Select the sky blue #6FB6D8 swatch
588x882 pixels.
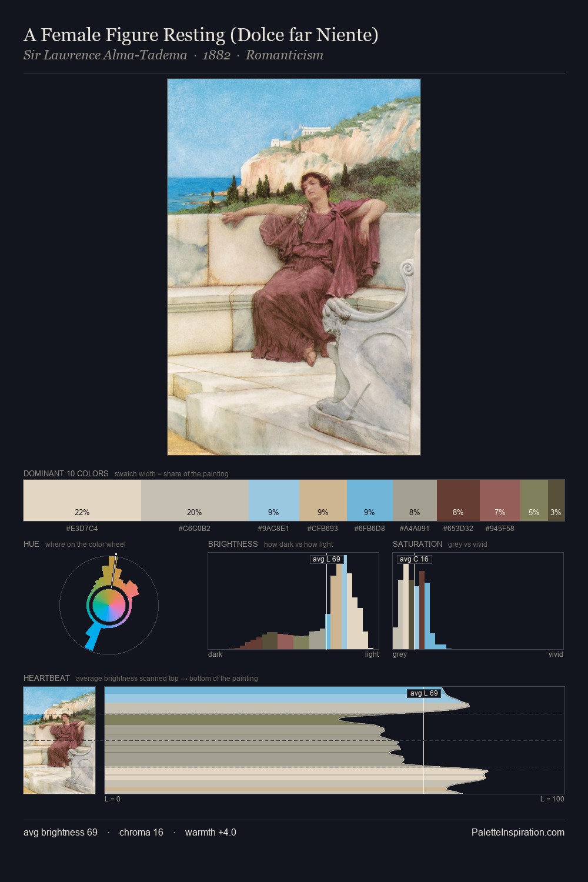click(370, 500)
